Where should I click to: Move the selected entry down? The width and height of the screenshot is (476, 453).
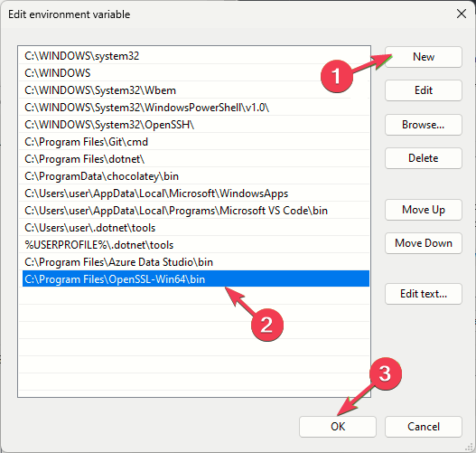pos(424,243)
